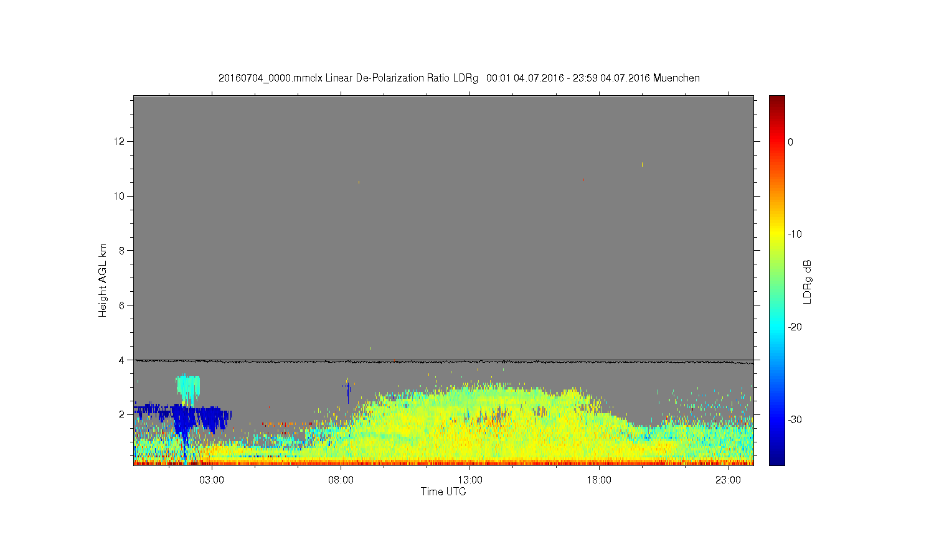Click the colorbar tick label -10

pos(795,235)
